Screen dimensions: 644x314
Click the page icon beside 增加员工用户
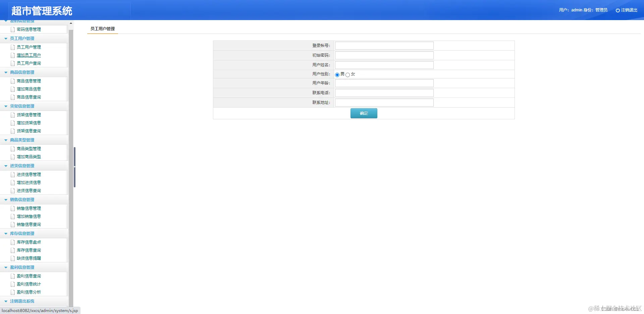[13, 55]
